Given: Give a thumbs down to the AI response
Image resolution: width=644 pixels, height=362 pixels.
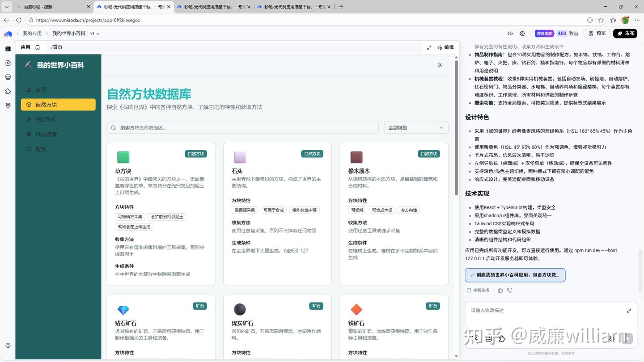Looking at the screenshot, I should [510, 290].
